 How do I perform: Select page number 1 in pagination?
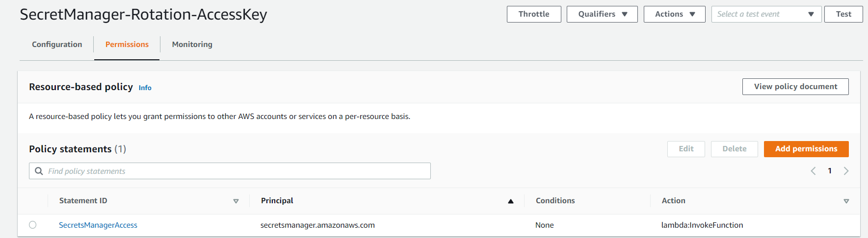pyautogui.click(x=830, y=171)
